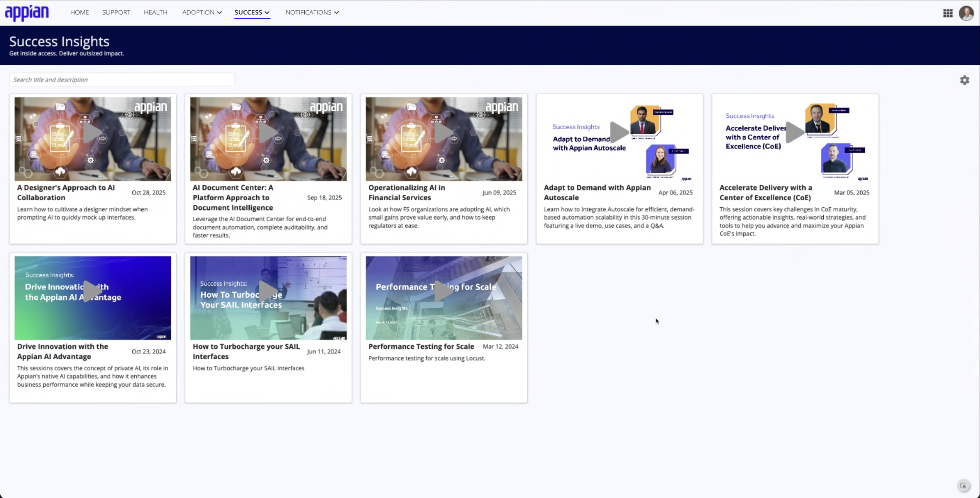The height and width of the screenshot is (498, 980).
Task: Play the Drive Innovation AI Advantage video
Action: coord(93,291)
